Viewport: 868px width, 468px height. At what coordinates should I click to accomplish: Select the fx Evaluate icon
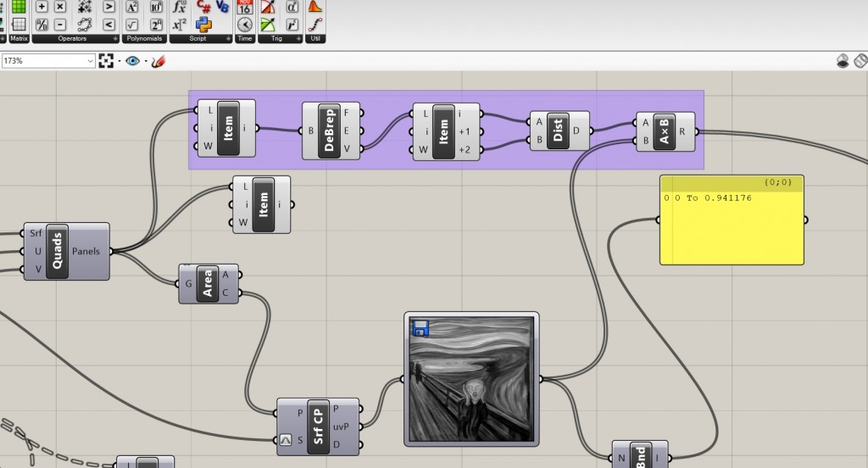180,6
